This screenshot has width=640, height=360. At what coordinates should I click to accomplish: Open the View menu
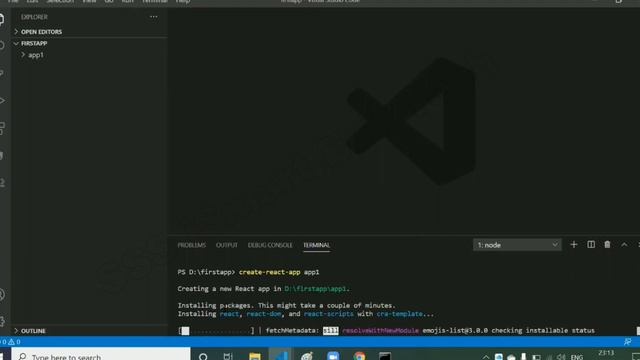(89, 1)
